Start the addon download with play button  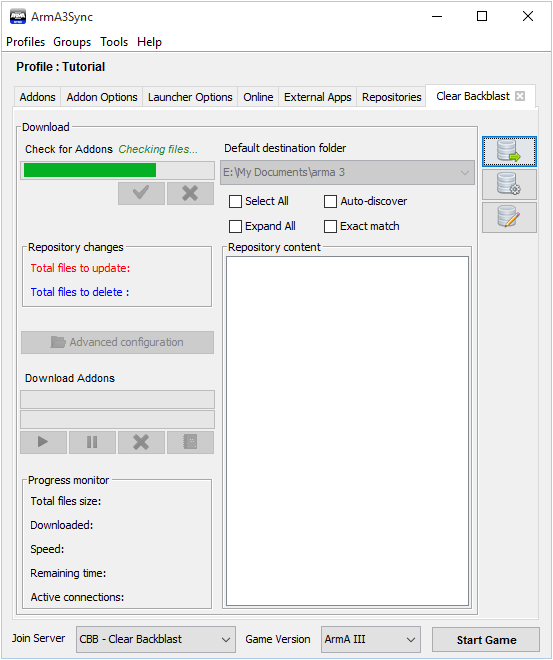[x=43, y=442]
